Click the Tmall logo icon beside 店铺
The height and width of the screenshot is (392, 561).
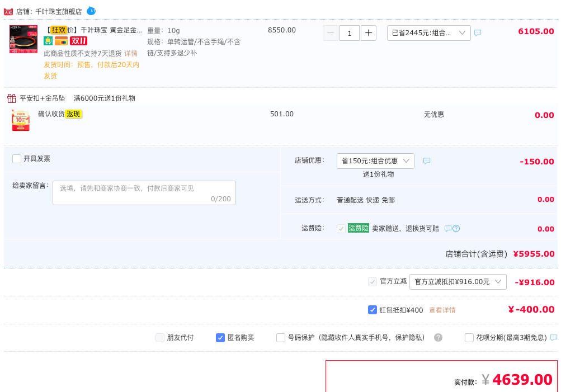pos(8,12)
